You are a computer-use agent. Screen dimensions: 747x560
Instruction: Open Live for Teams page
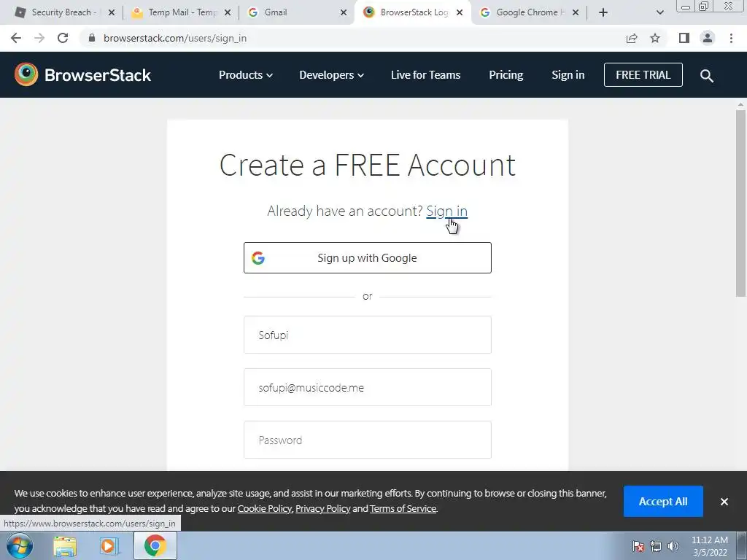[x=425, y=75]
